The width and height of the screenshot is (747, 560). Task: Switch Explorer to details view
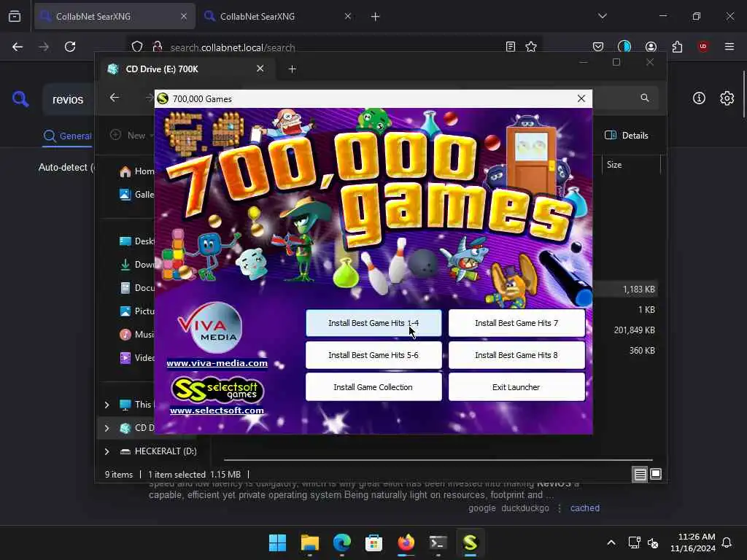tap(640, 474)
